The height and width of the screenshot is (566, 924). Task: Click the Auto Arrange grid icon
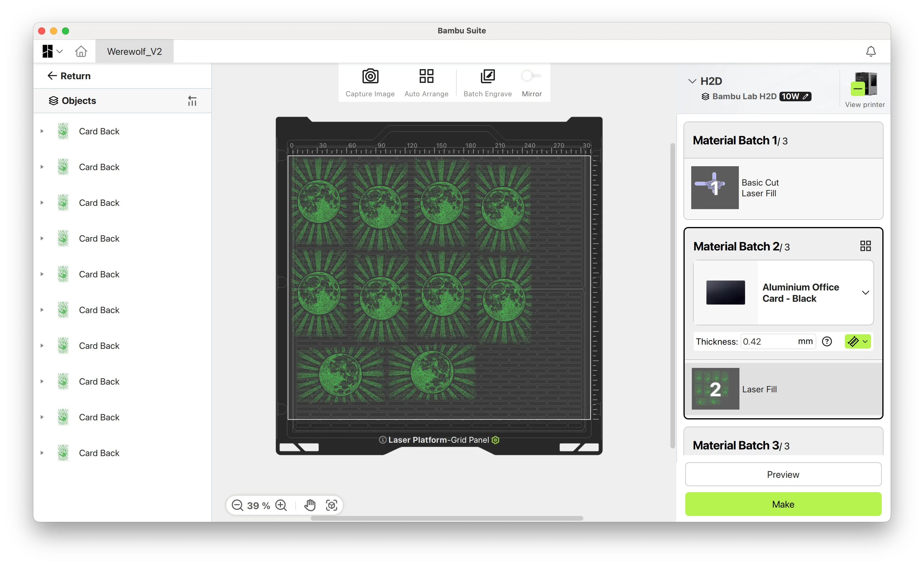coord(426,76)
